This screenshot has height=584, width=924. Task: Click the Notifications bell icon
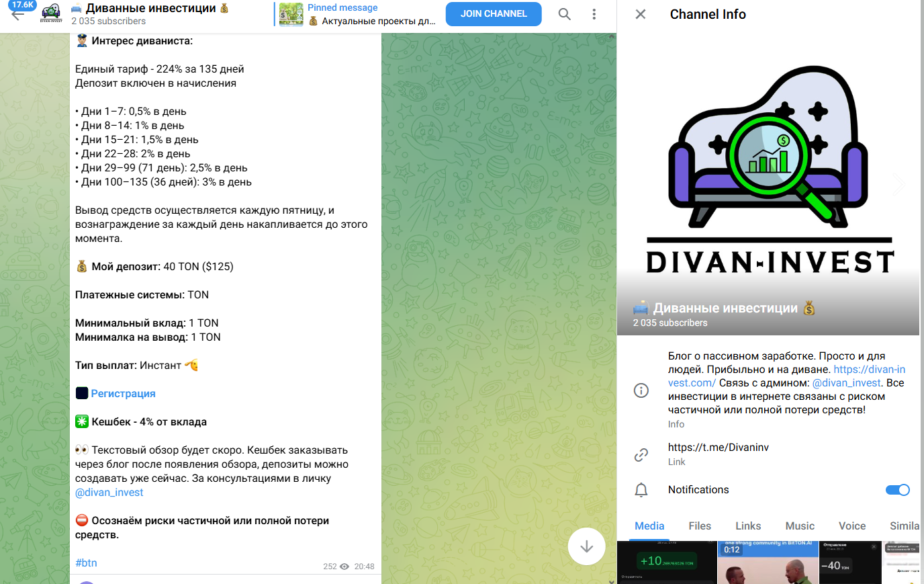(x=641, y=490)
